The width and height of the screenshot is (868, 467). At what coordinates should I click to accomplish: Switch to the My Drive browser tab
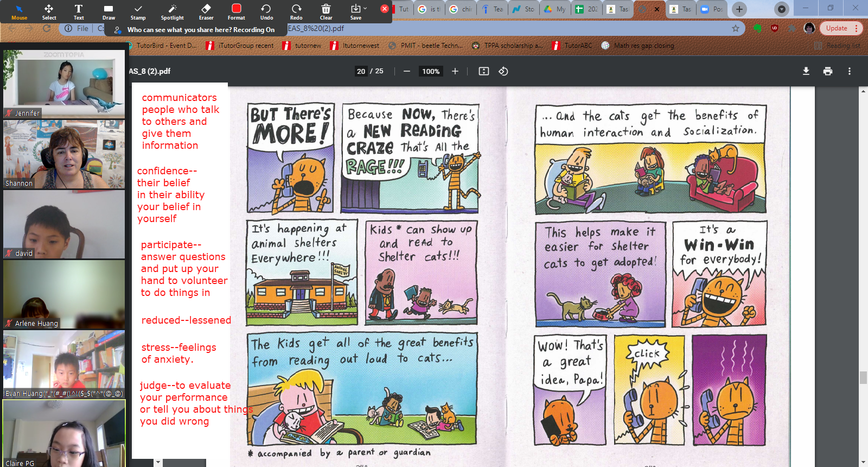[556, 9]
